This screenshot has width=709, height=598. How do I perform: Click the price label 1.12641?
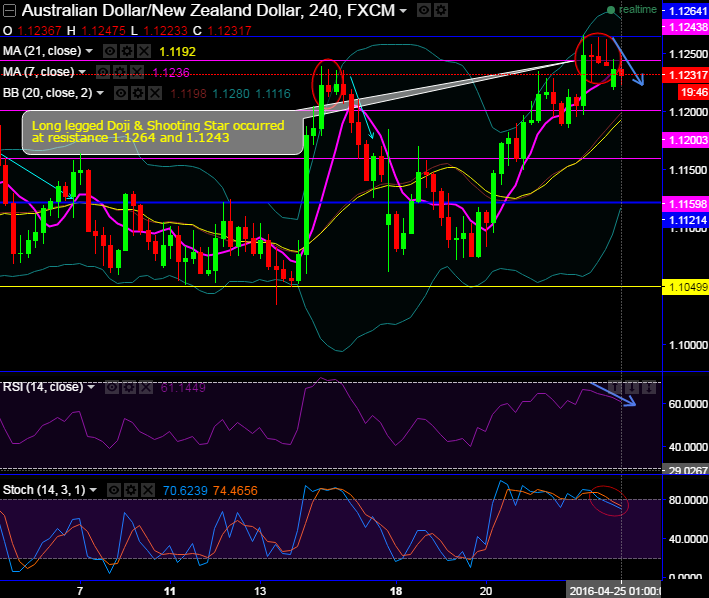click(x=685, y=11)
